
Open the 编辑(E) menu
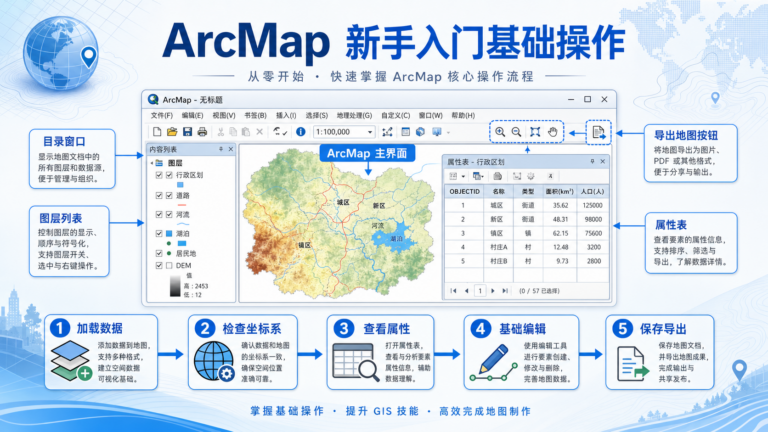pyautogui.click(x=192, y=116)
